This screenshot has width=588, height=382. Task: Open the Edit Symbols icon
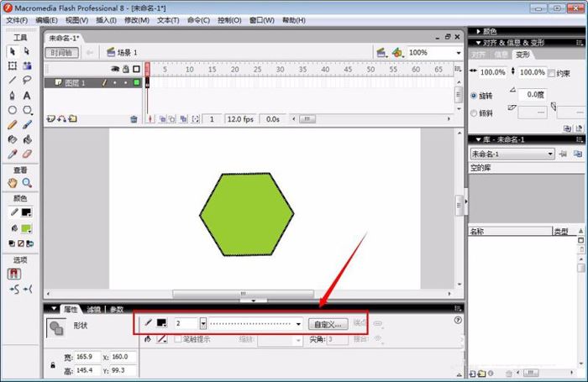click(x=397, y=53)
